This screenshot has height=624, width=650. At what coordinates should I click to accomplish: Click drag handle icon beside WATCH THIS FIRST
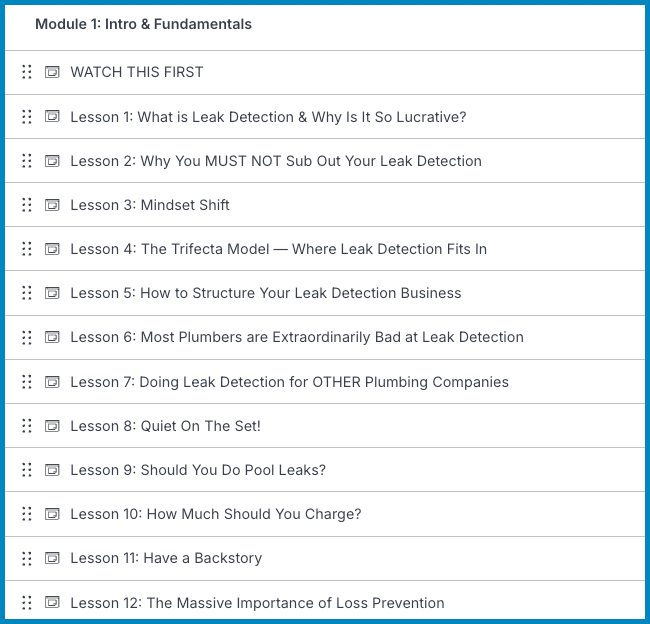tap(27, 72)
